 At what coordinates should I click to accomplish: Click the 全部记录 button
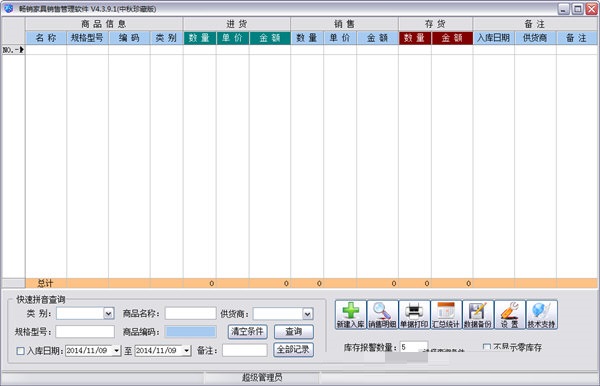tap(293, 350)
